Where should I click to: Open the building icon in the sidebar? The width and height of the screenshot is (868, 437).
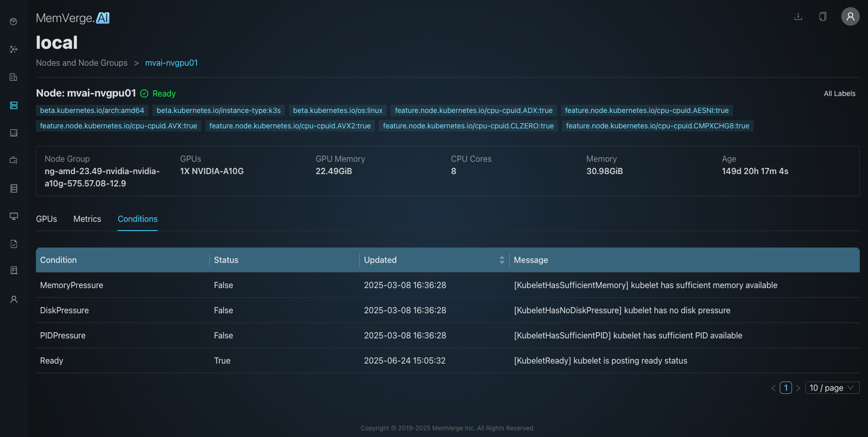(14, 77)
